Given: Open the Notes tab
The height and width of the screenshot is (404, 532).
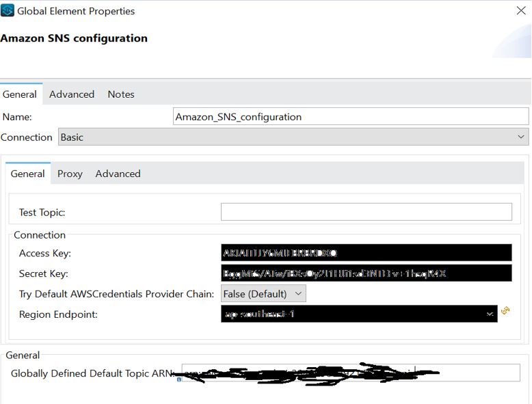Looking at the screenshot, I should 121,94.
